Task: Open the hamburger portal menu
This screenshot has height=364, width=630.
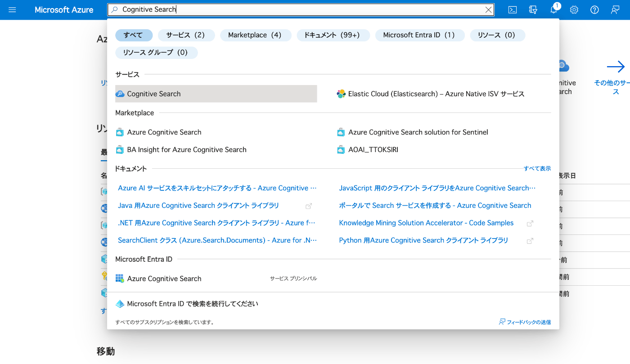Action: pos(12,9)
